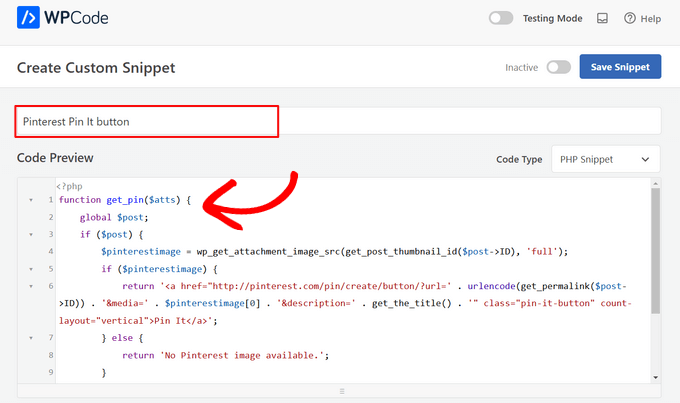This screenshot has width=680, height=403.
Task: Enable the Testing Mode toggle
Action: (x=501, y=18)
